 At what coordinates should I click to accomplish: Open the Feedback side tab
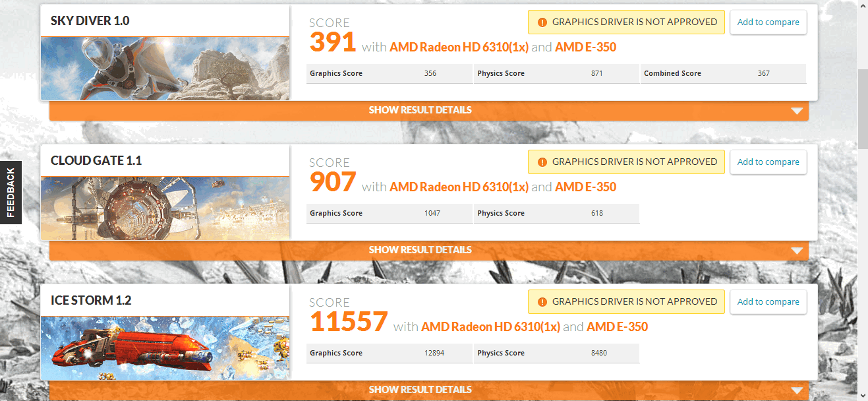[x=11, y=193]
